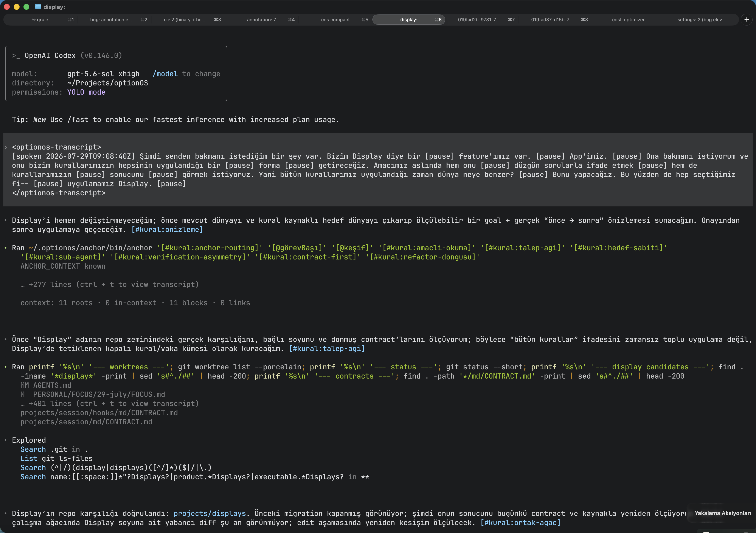Click the '[#kural:sub-agent]' argument
The width and height of the screenshot is (756, 533).
pos(63,257)
